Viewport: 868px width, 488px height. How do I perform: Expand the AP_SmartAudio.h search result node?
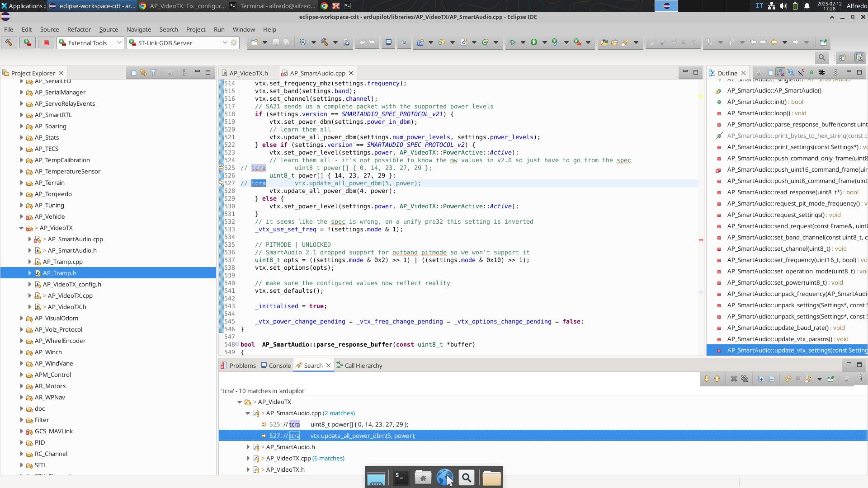(248, 447)
